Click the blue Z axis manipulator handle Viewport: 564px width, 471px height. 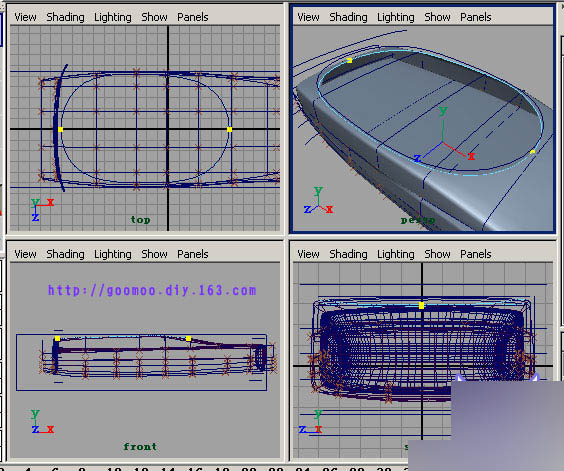[x=417, y=158]
